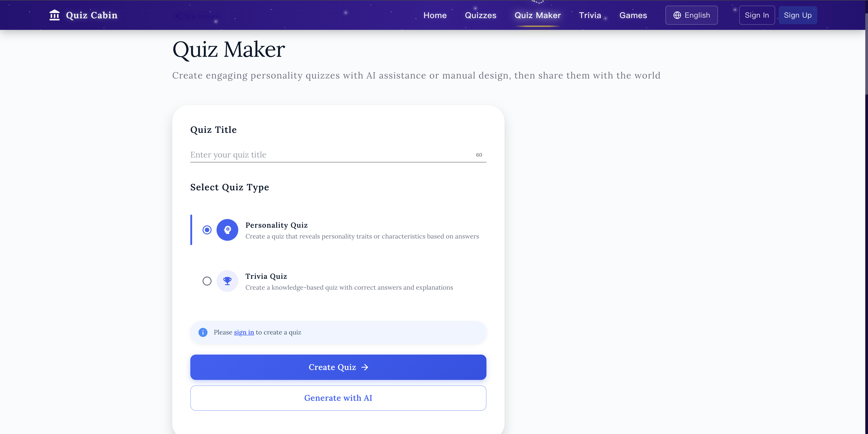This screenshot has height=434, width=868.
Task: Focus the quiz title input field
Action: (x=330, y=155)
